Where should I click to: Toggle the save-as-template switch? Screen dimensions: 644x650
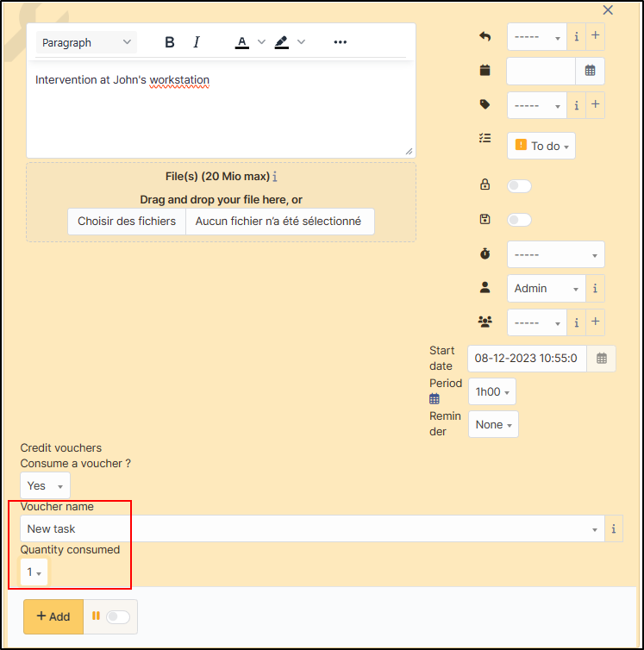pos(519,220)
